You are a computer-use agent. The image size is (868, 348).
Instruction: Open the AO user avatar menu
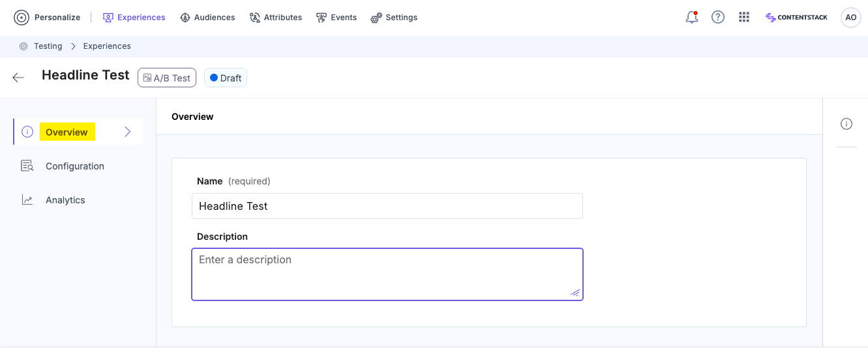click(851, 18)
